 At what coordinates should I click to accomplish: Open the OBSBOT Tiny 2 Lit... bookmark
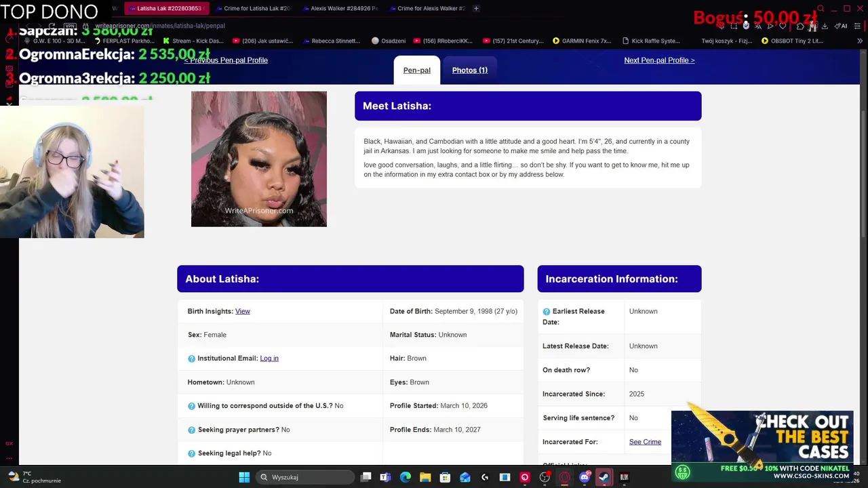tap(792, 41)
